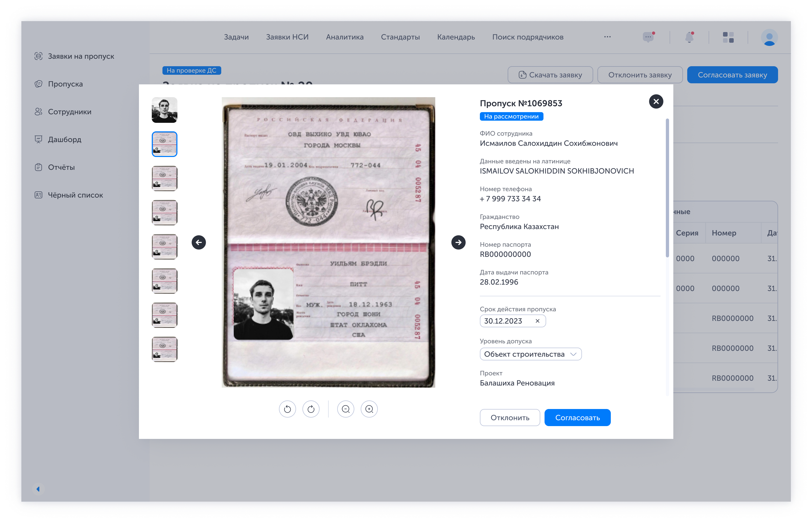Screen dimensions: 812x523
Task: Rotate the document image clockwise
Action: pos(311,409)
